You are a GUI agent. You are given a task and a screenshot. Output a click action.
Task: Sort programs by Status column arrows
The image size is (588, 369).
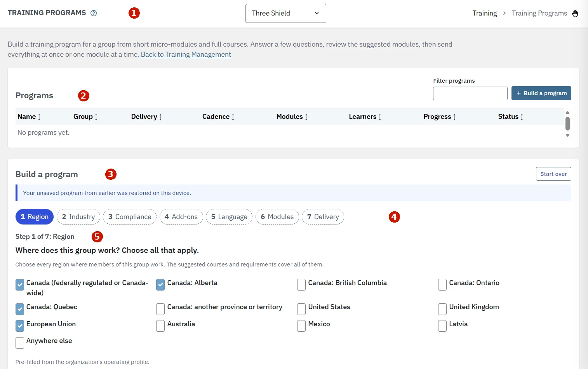click(522, 117)
